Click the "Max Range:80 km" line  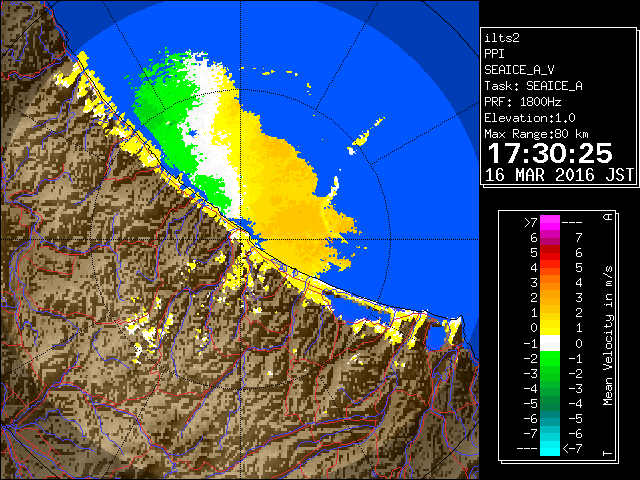[536, 134]
